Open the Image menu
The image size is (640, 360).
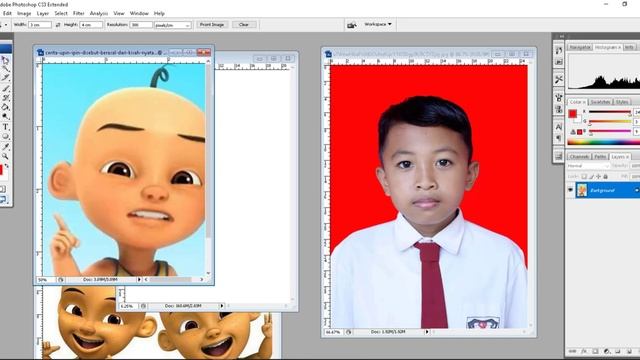(x=24, y=13)
